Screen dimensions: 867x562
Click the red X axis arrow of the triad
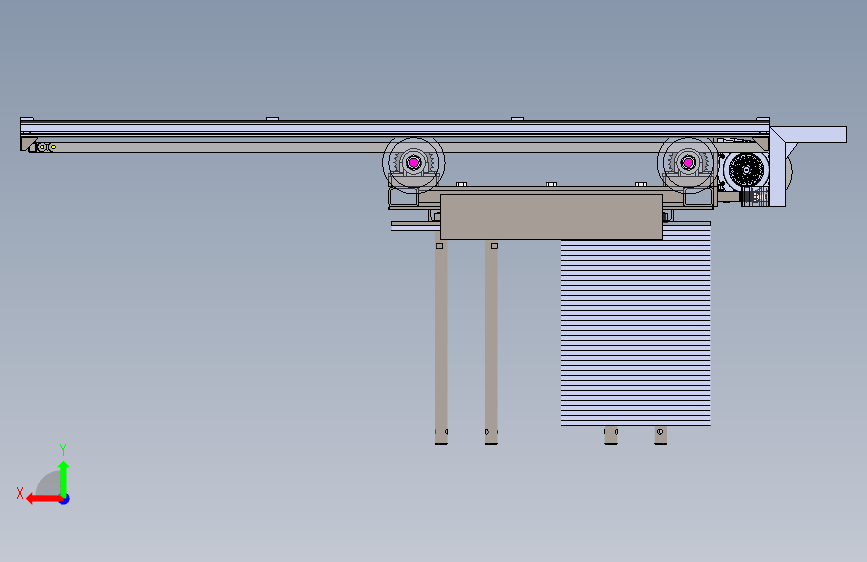tap(43, 499)
